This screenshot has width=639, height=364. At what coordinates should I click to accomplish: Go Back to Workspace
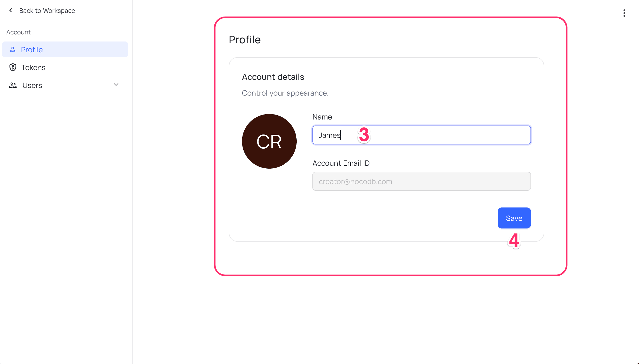pyautogui.click(x=47, y=11)
